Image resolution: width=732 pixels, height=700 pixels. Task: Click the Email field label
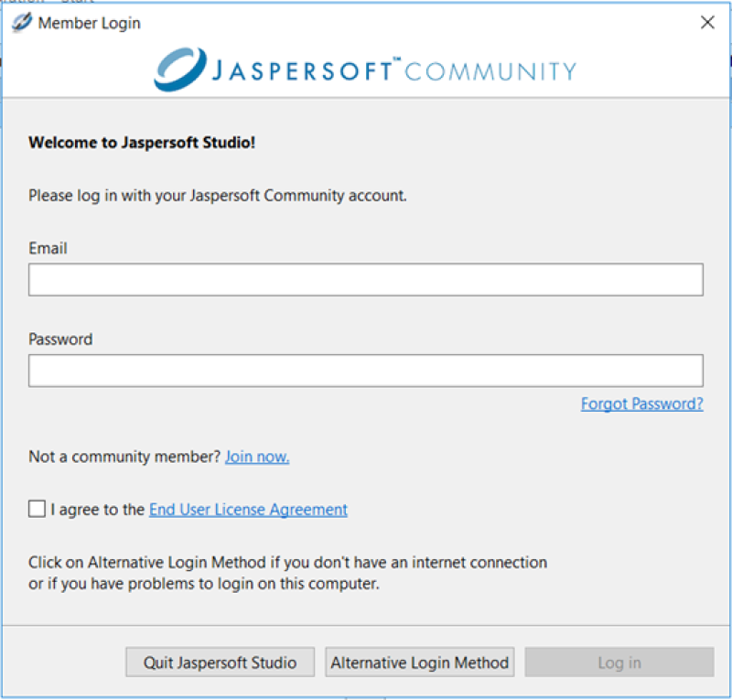pyautogui.click(x=48, y=248)
